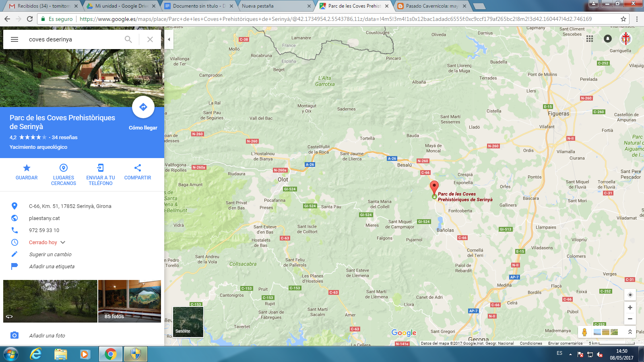The width and height of the screenshot is (644, 362).
Task: Open a new browser tab
Action: (x=479, y=6)
